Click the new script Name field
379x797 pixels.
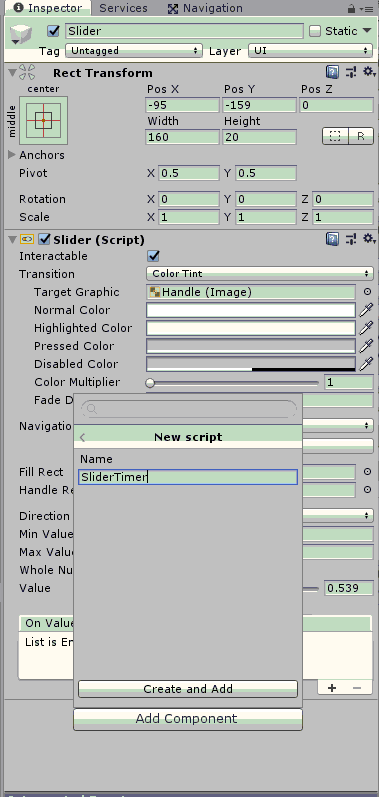coord(188,477)
